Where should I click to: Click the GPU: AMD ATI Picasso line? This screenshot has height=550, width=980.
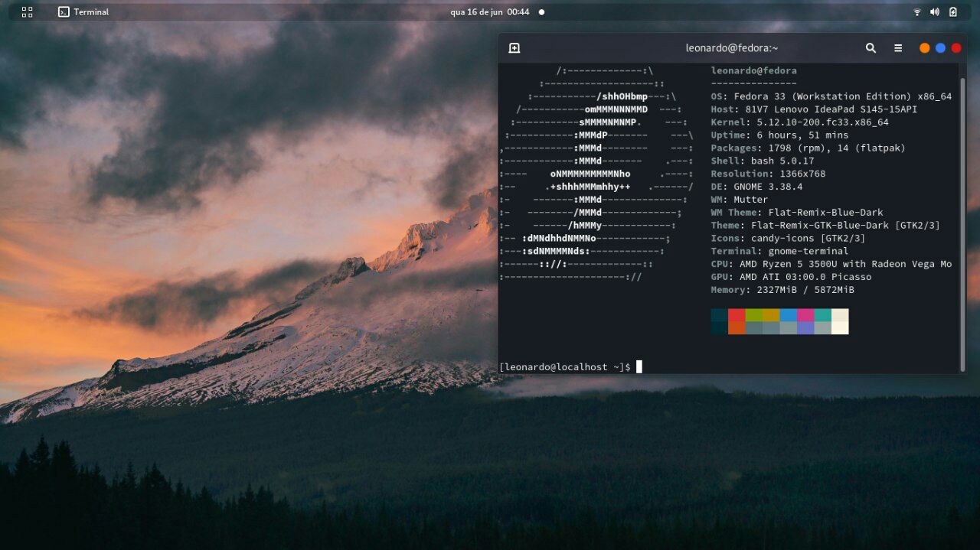click(x=791, y=277)
